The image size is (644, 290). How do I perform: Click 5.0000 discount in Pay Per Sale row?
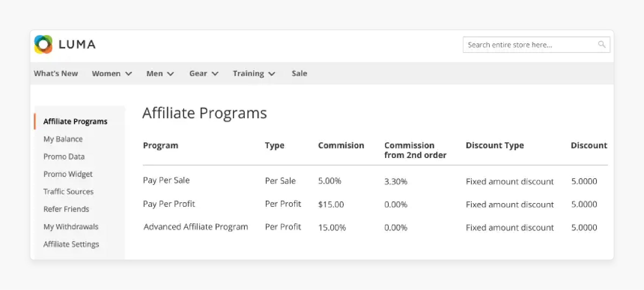tap(584, 181)
